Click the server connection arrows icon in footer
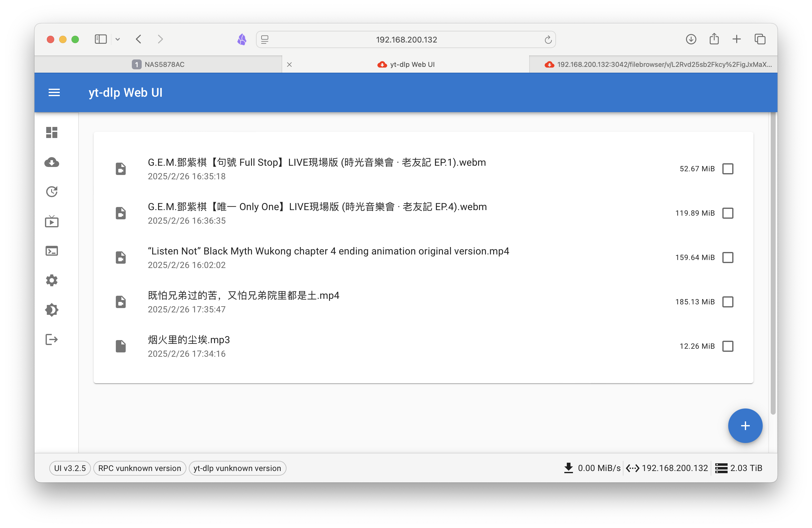Screen dimensions: 812x528 633,468
